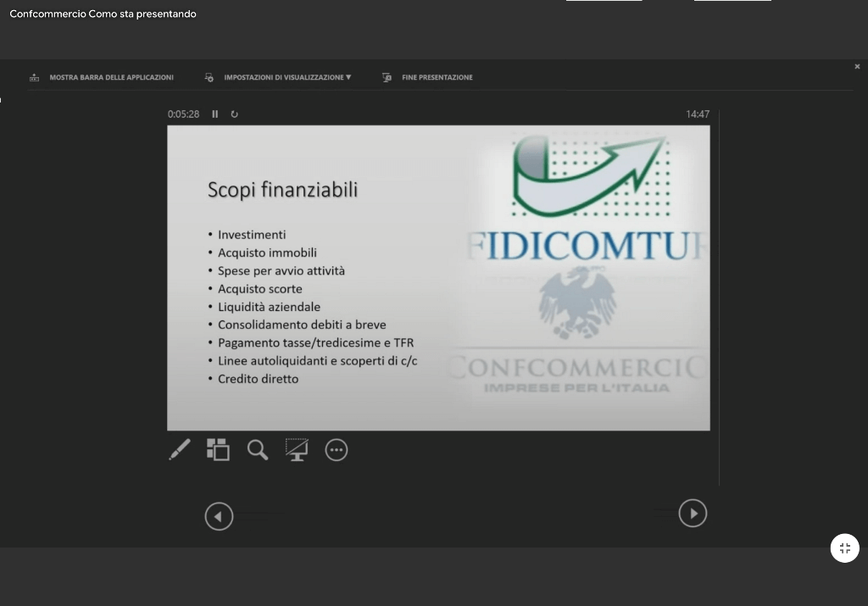This screenshot has height=606, width=868.
Task: Click the 14:47 clock display
Action: 698,114
